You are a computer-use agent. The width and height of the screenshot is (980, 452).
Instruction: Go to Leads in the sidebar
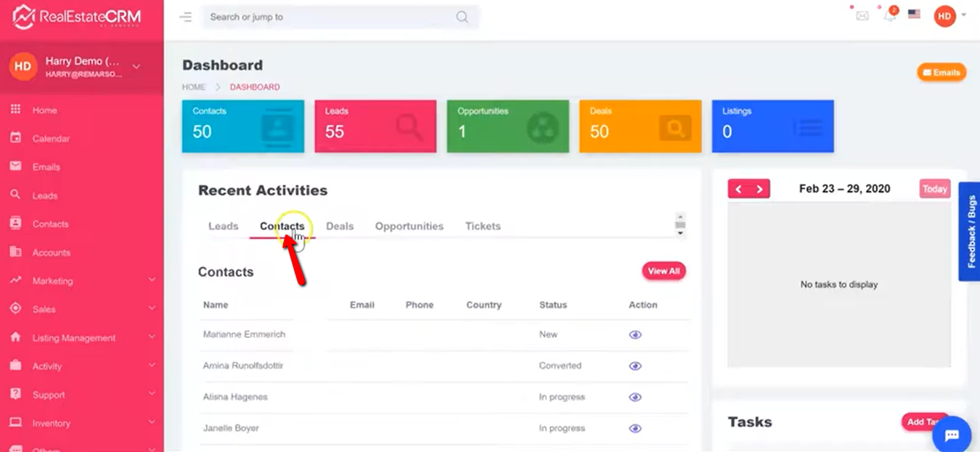click(44, 195)
